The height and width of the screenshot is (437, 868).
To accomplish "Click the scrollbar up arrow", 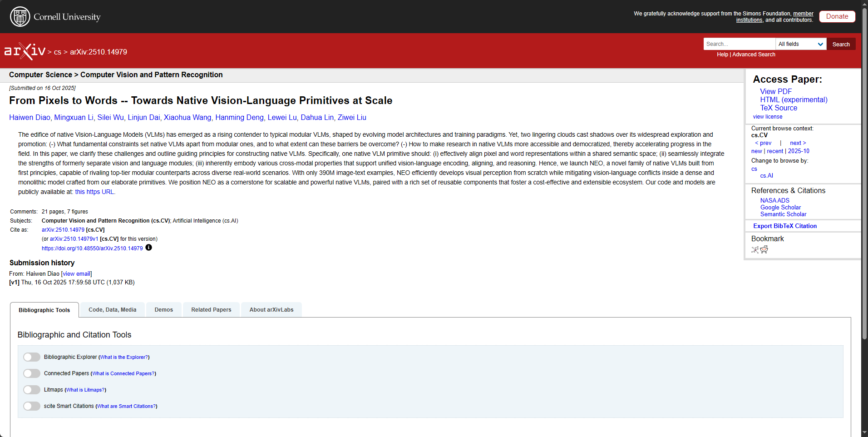I will tap(864, 4).
